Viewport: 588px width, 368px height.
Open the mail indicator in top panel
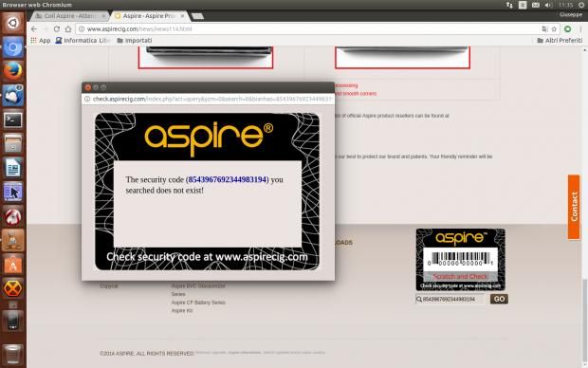coord(536,5)
